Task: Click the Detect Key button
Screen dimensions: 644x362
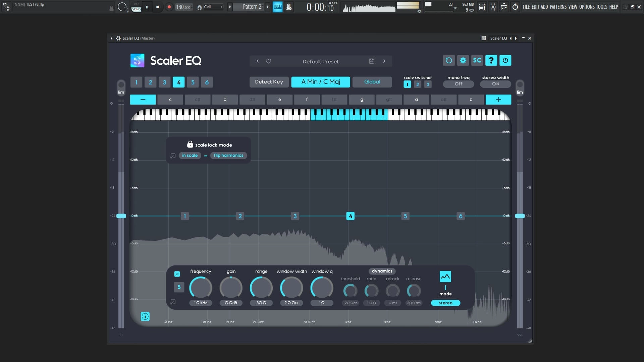Action: (269, 82)
